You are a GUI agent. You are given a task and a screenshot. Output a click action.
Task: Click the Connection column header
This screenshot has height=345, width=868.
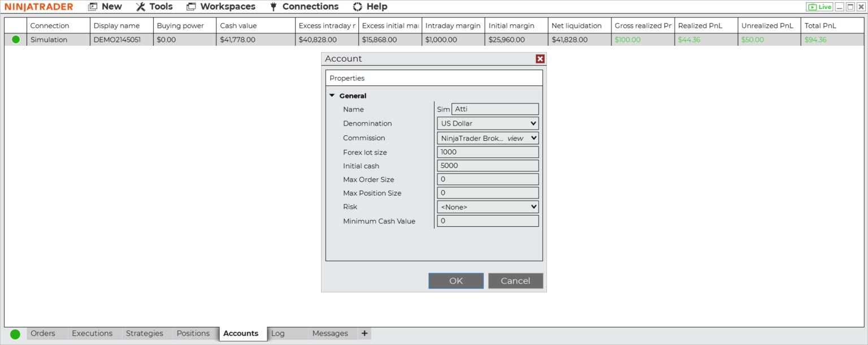pyautogui.click(x=58, y=25)
